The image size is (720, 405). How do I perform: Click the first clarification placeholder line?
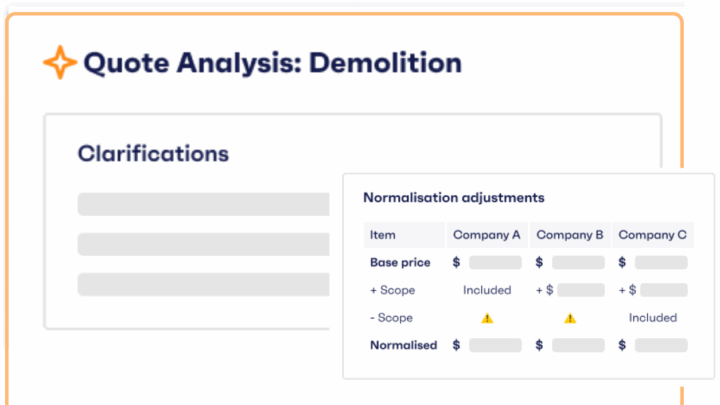pos(203,205)
